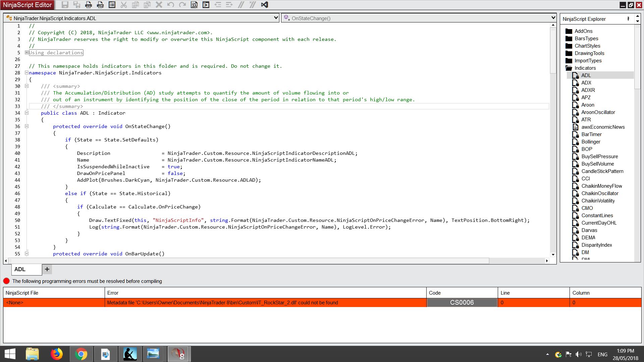The image size is (644, 362).
Task: Open the AroonOscillator indicator file
Action: [x=598, y=112]
